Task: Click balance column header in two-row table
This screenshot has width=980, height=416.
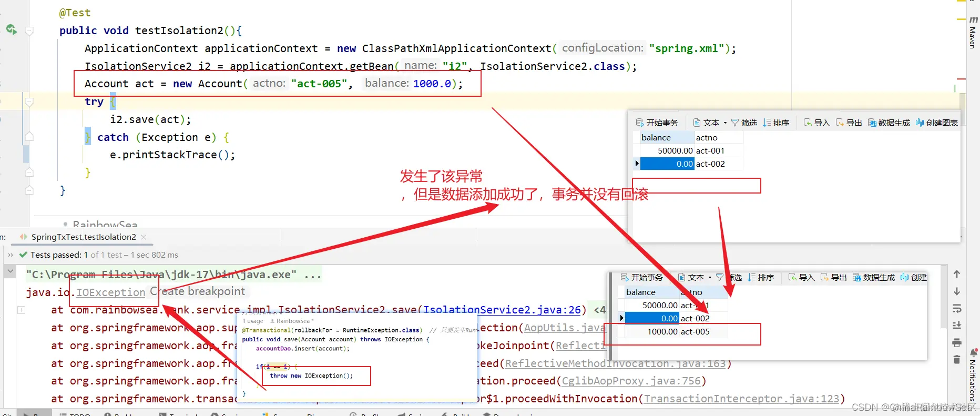Action: [x=667, y=137]
